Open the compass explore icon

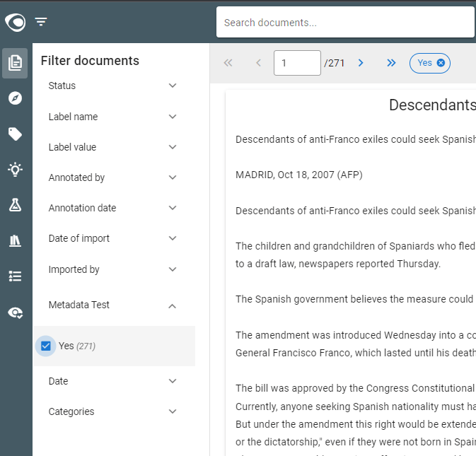click(x=15, y=98)
